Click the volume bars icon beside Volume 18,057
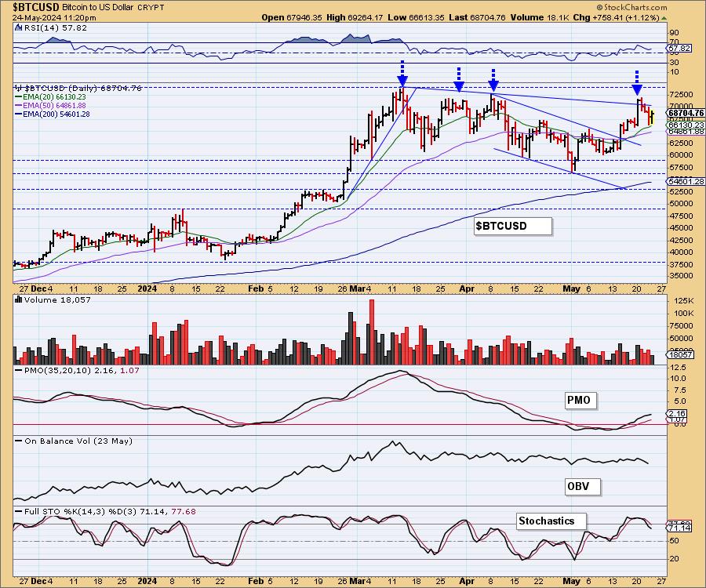The image size is (706, 588). (19, 299)
